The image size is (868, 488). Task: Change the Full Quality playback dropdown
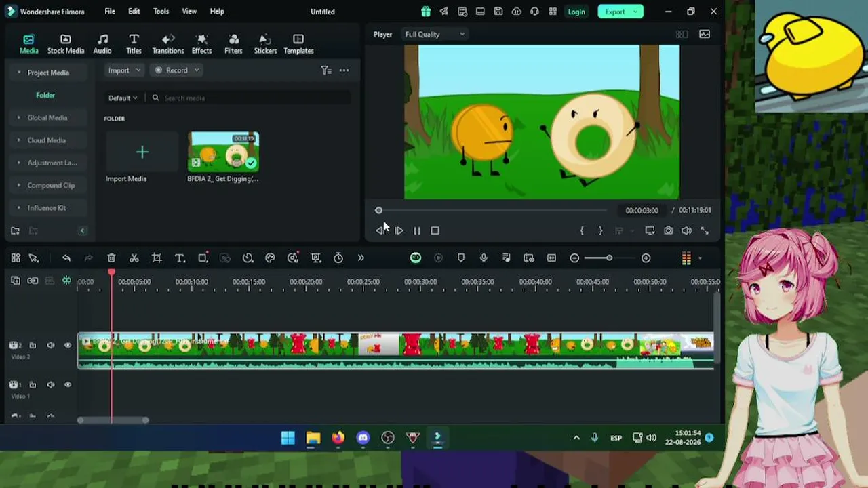pos(435,35)
